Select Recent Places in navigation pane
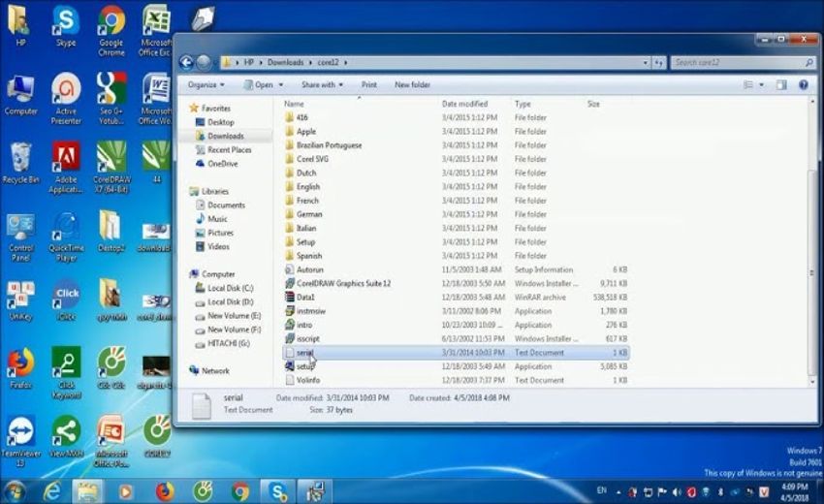This screenshot has width=824, height=504. (x=224, y=150)
